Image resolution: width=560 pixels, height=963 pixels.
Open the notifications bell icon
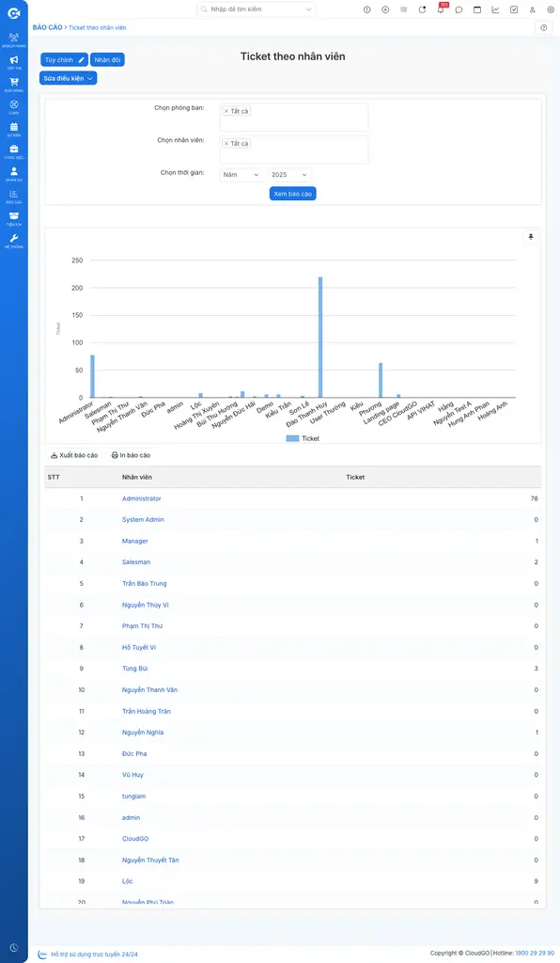(441, 9)
